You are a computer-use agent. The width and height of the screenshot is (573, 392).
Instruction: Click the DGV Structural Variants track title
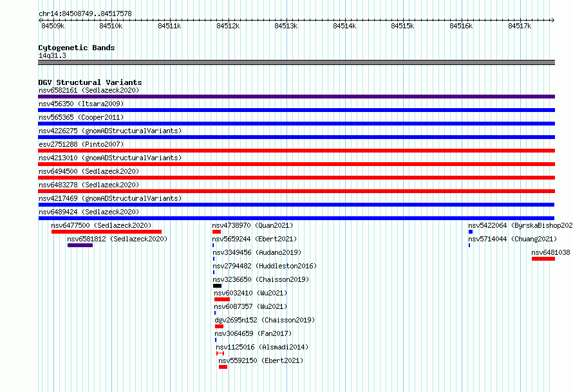click(x=90, y=82)
